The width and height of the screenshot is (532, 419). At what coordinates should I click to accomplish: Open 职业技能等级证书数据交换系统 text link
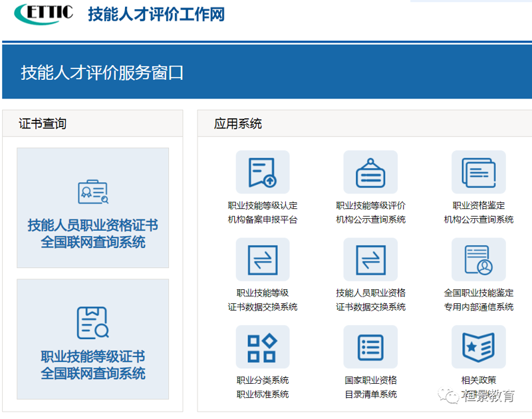[263, 300]
